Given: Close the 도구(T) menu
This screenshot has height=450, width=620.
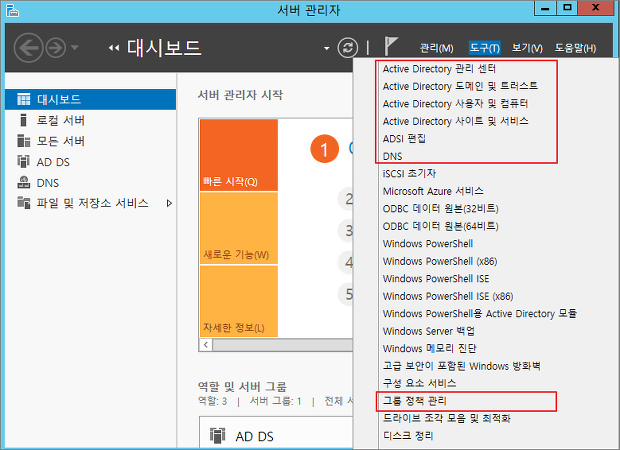Looking at the screenshot, I should 484,48.
